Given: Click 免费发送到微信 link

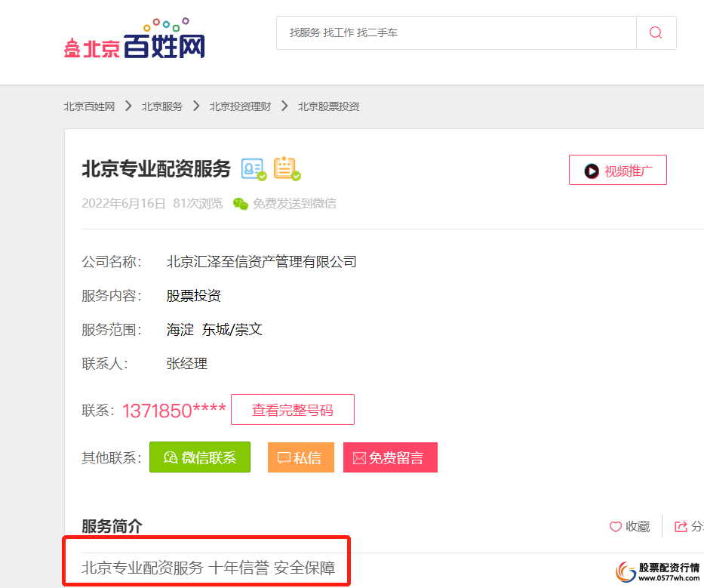Looking at the screenshot, I should click(294, 203).
